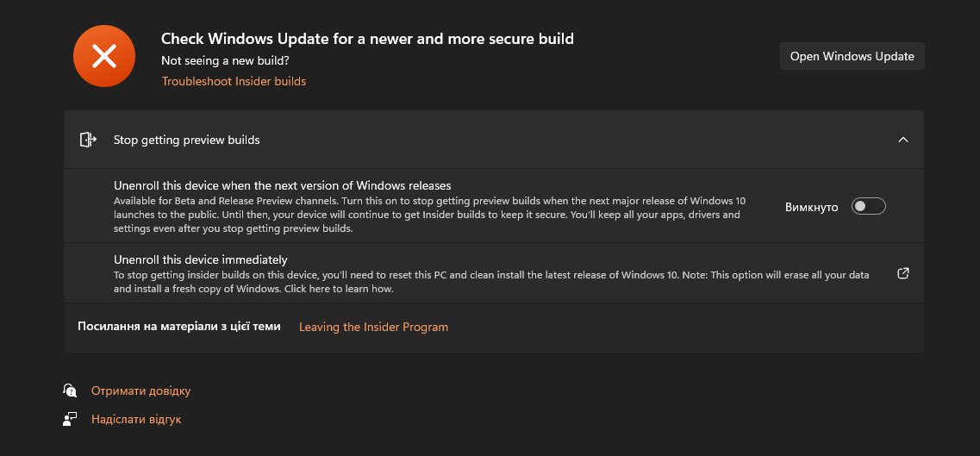Open Windows Update button
Viewport: 980px width, 456px height.
pyautogui.click(x=852, y=56)
